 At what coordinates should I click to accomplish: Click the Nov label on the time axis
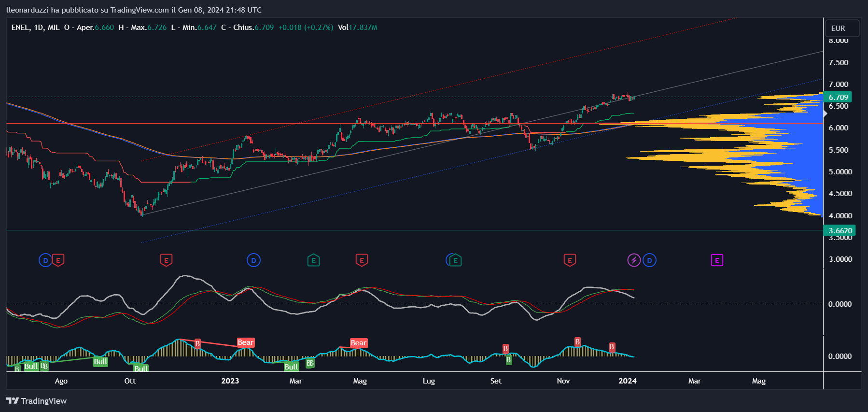pos(563,381)
